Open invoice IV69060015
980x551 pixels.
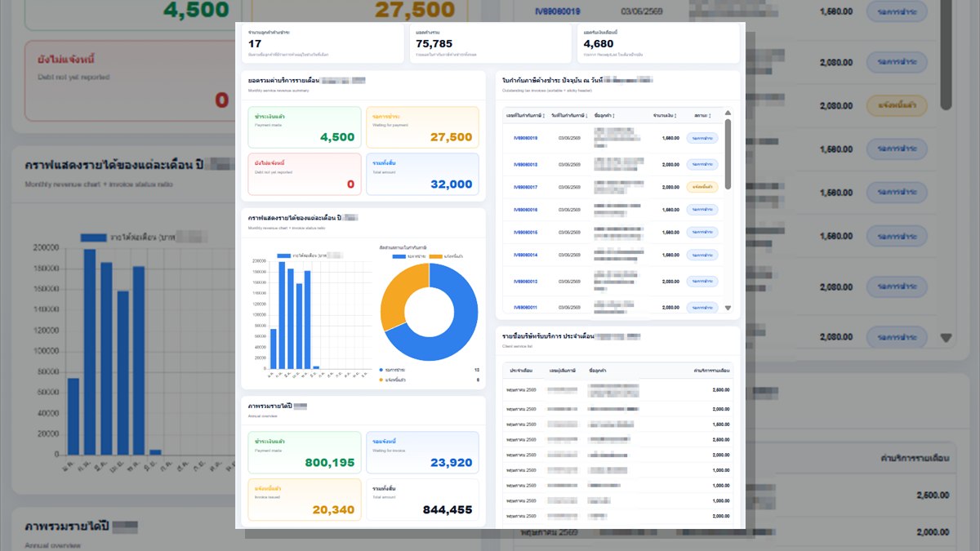(x=525, y=233)
